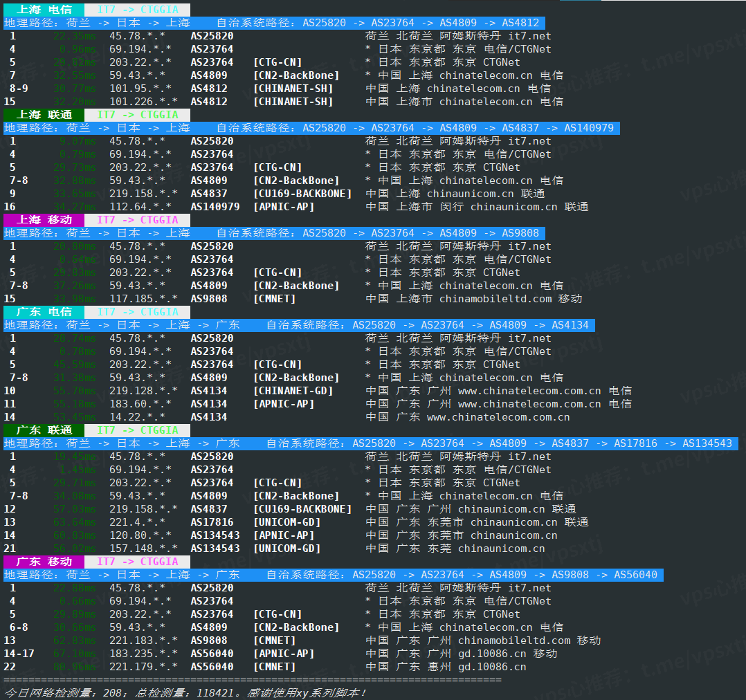Click "[CMNET]" in the 117.185.*.* row
Image resolution: width=746 pixels, height=700 pixels.
pyautogui.click(x=275, y=299)
